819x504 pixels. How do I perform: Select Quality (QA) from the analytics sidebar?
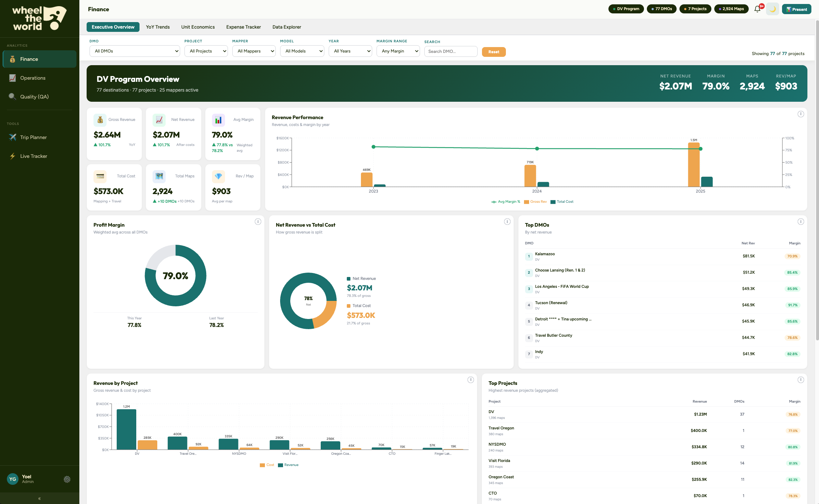tap(34, 97)
